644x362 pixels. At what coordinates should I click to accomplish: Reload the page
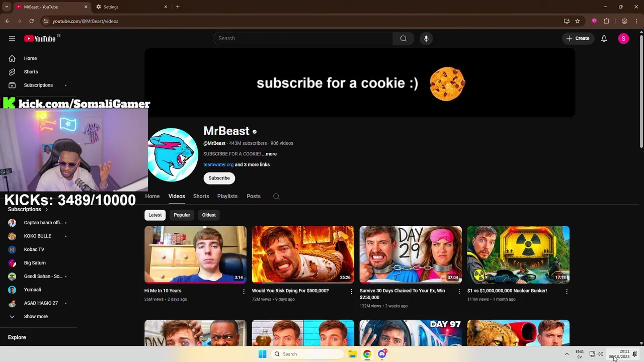click(31, 21)
